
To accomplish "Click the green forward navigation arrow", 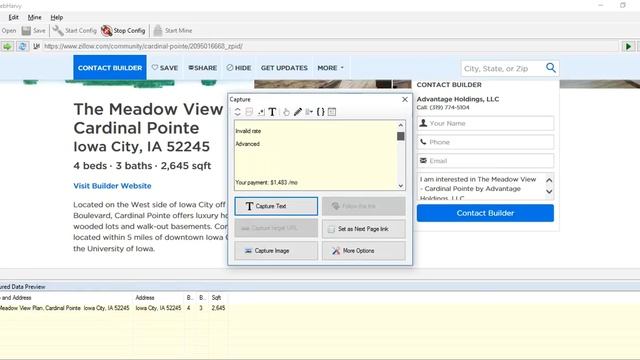I will pos(7,47).
